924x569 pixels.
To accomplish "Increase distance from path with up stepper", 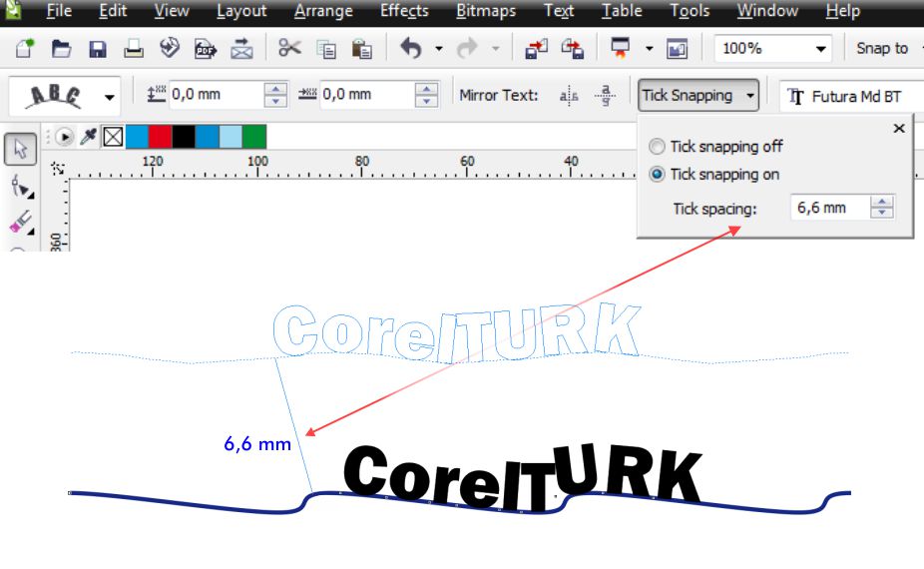I will point(275,89).
